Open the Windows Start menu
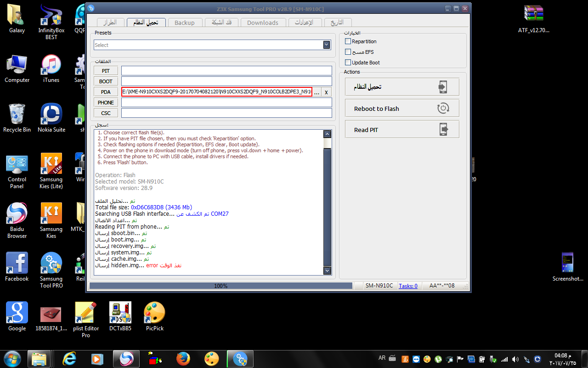 point(12,358)
